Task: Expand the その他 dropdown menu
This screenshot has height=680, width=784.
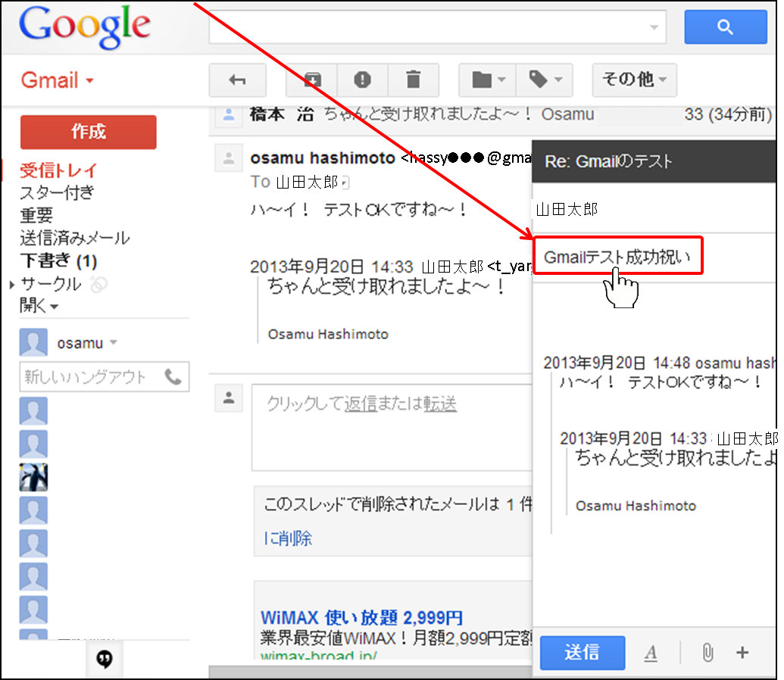Action: (x=634, y=80)
